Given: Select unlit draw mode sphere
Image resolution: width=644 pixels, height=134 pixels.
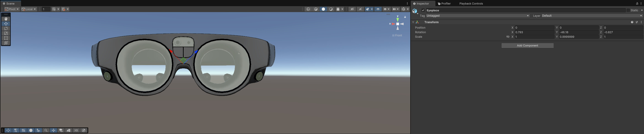Looking at the screenshot, I should click(x=323, y=9).
